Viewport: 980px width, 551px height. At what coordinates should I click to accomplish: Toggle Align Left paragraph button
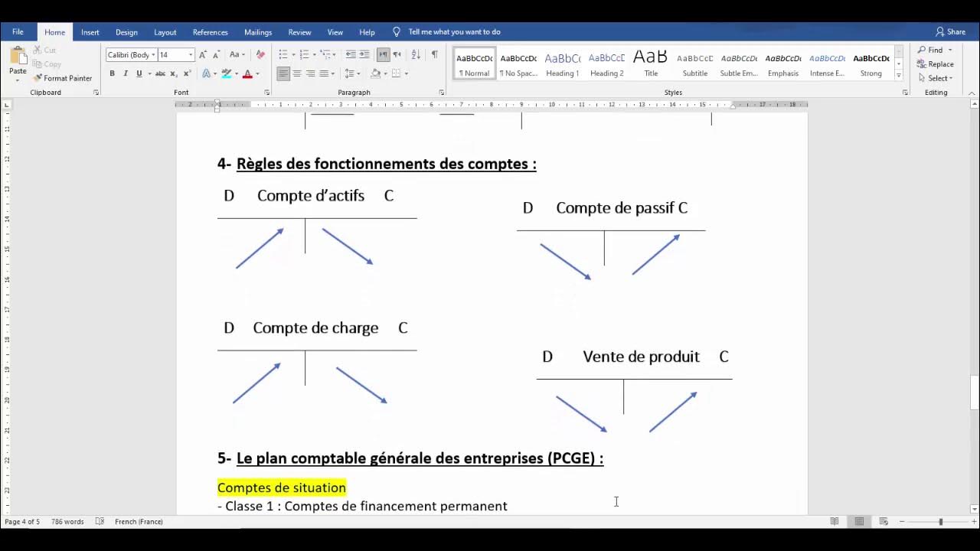point(283,73)
